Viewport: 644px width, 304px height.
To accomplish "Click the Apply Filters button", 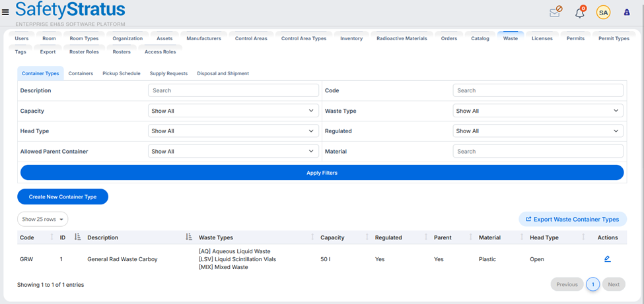I will pos(322,173).
